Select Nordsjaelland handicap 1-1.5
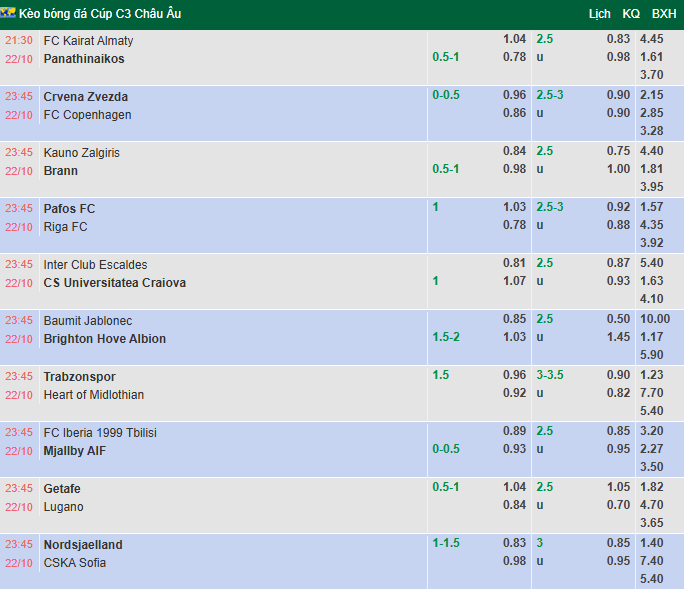This screenshot has height=589, width=684. point(445,543)
